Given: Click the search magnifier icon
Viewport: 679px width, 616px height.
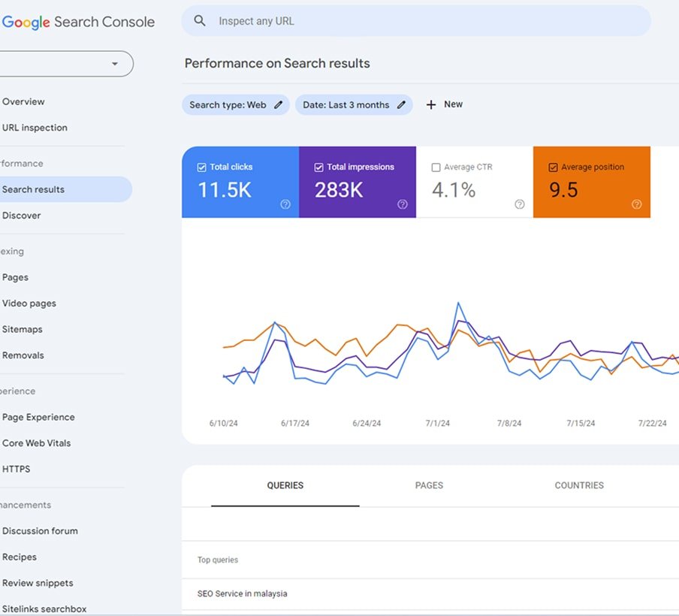Looking at the screenshot, I should pos(200,20).
